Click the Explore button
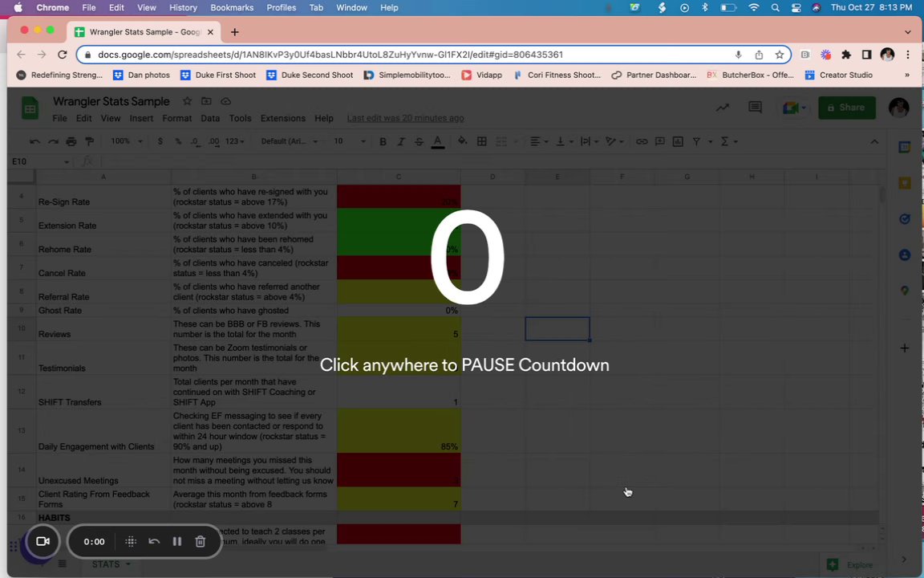Screen dimensions: 924x578 tap(850, 564)
